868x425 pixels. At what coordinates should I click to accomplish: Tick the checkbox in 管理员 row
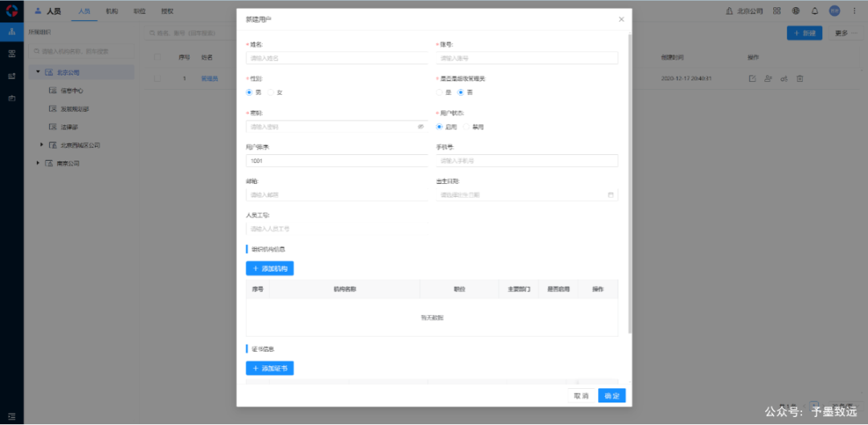pyautogui.click(x=158, y=79)
